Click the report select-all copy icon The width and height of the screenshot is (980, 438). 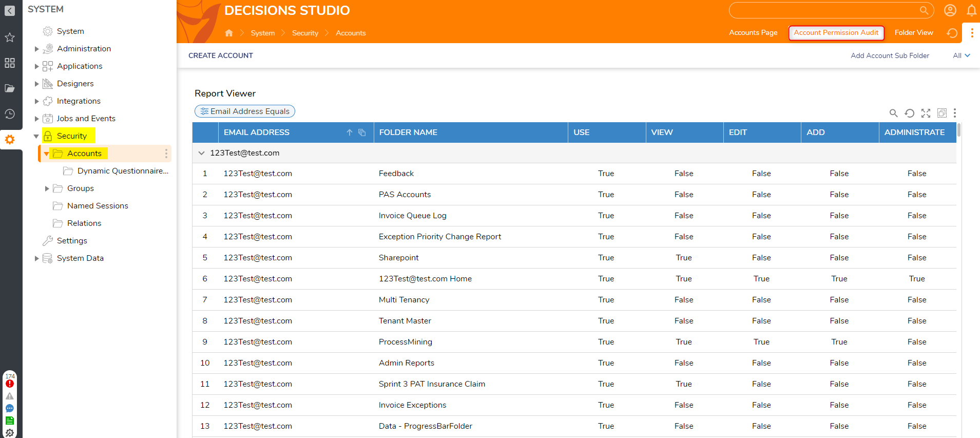pos(942,113)
